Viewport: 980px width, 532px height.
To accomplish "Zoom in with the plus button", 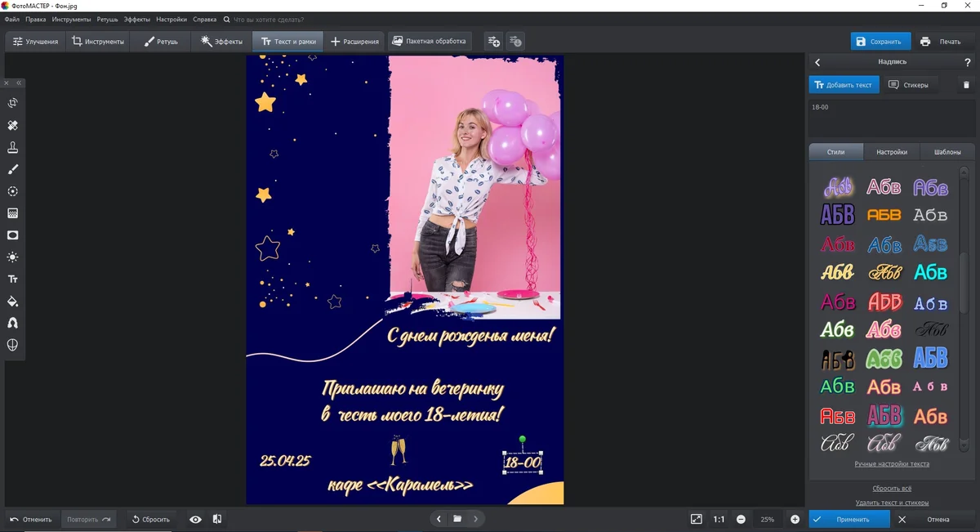I will [795, 519].
